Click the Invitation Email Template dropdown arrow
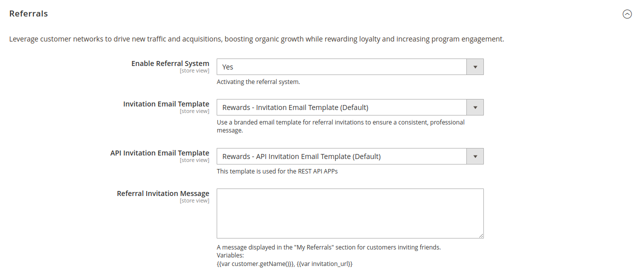Screen dimensions: 644x280 475,107
